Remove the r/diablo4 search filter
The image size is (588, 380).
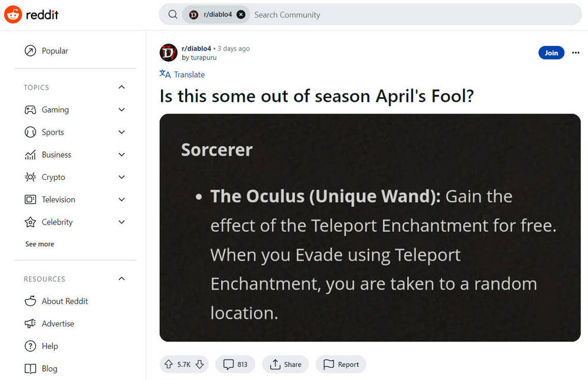point(241,15)
